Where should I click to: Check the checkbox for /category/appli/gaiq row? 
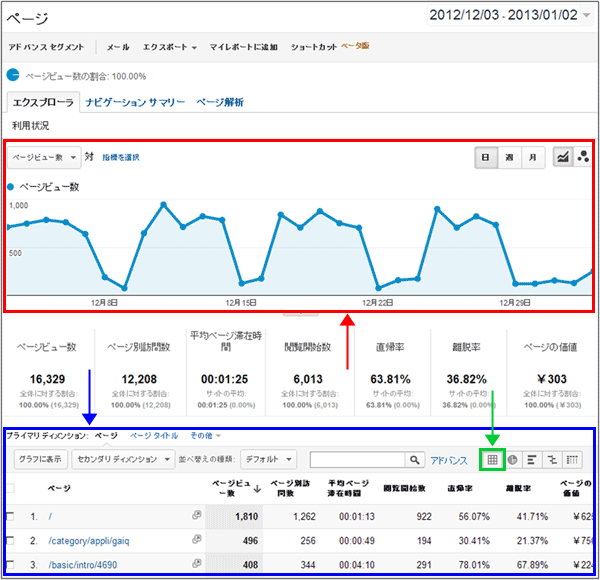tap(10, 541)
